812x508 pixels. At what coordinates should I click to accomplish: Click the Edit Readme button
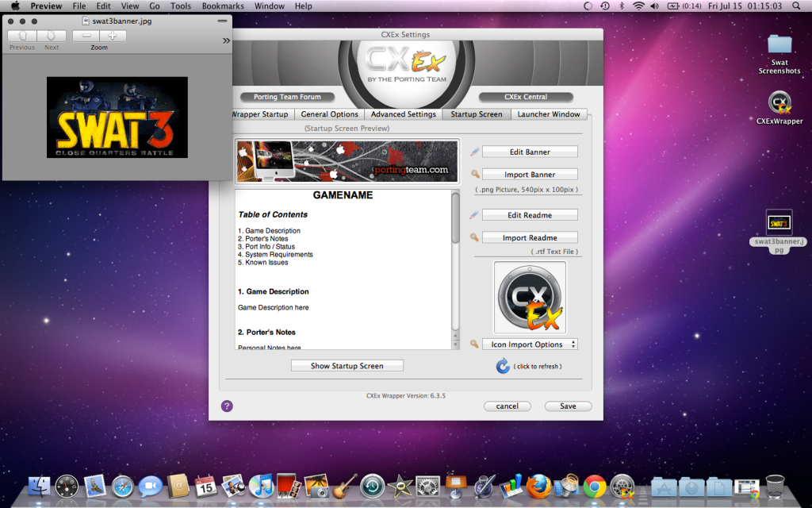[530, 215]
